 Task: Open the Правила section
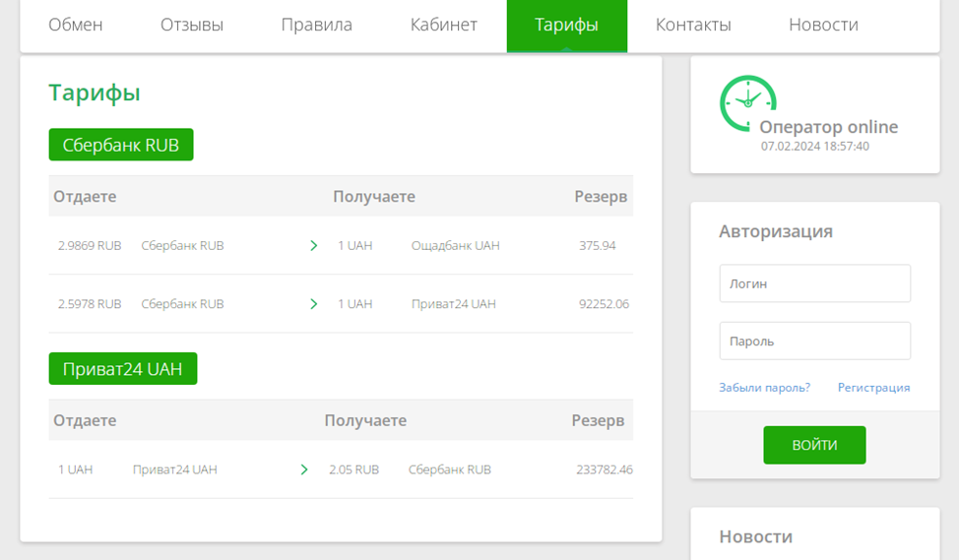317,25
